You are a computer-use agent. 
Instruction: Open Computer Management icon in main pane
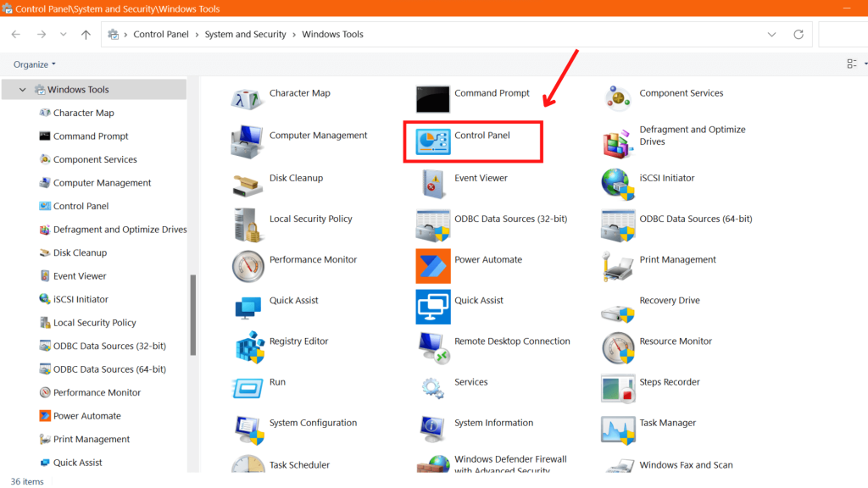click(247, 141)
